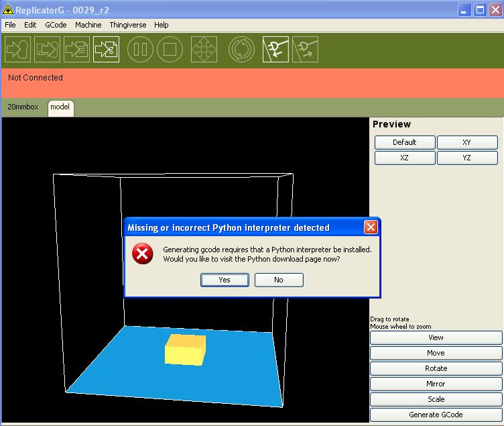Click the 'Mouse wheel to zoom' hint text
Image resolution: width=504 pixels, height=426 pixels.
point(401,326)
